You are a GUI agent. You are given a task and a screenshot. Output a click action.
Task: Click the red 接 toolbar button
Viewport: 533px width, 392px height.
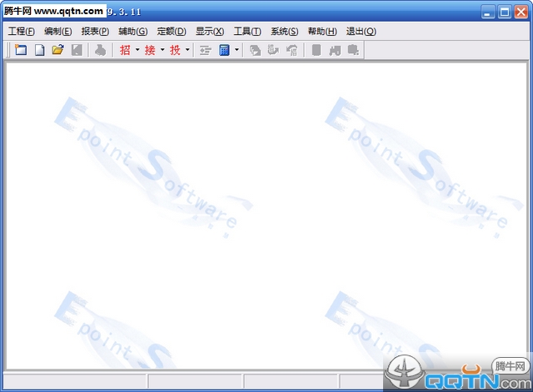point(150,50)
